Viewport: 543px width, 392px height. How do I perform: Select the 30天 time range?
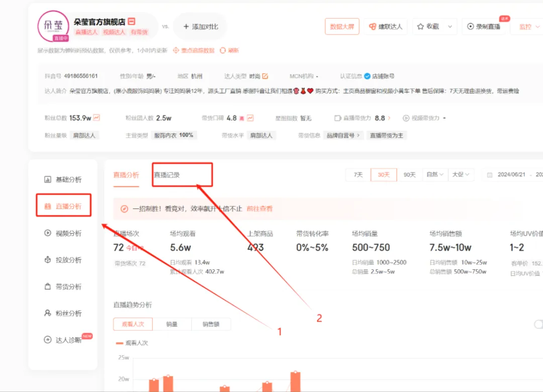[x=384, y=175]
